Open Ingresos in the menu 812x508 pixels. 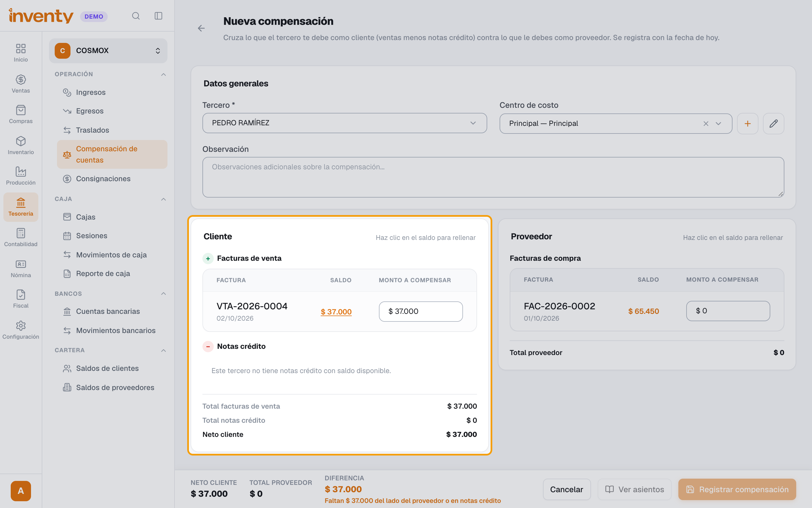click(x=112, y=92)
